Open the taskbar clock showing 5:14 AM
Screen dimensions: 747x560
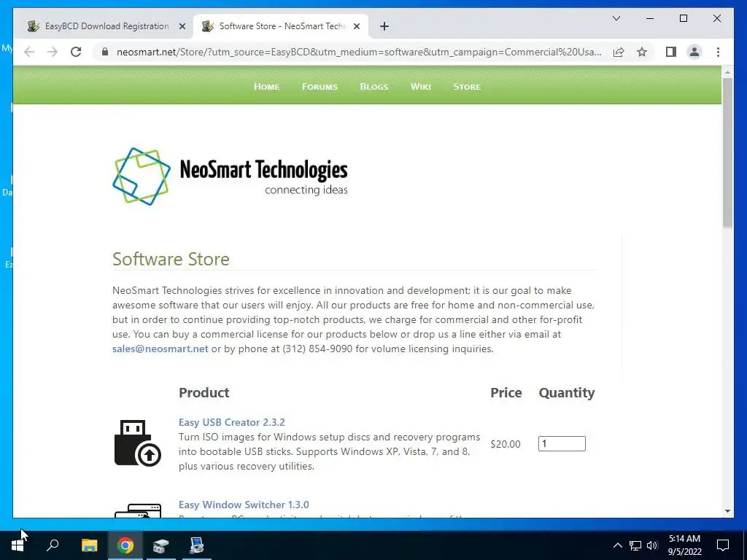(x=684, y=545)
